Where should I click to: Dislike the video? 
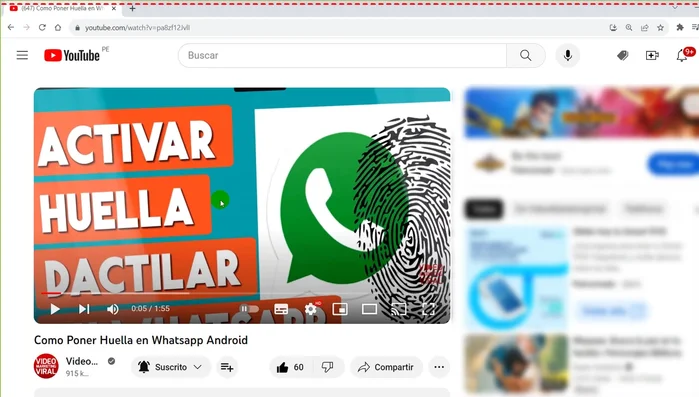[x=328, y=367]
